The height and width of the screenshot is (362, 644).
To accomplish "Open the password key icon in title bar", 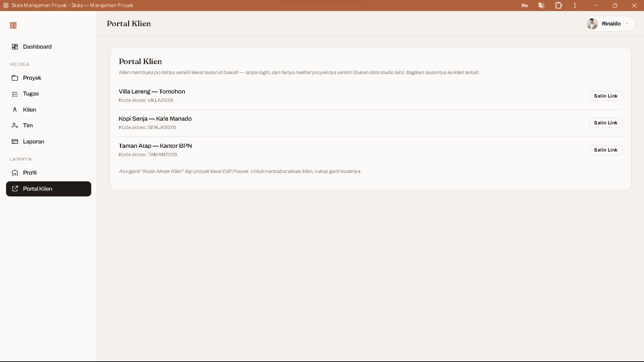I will [x=525, y=5].
